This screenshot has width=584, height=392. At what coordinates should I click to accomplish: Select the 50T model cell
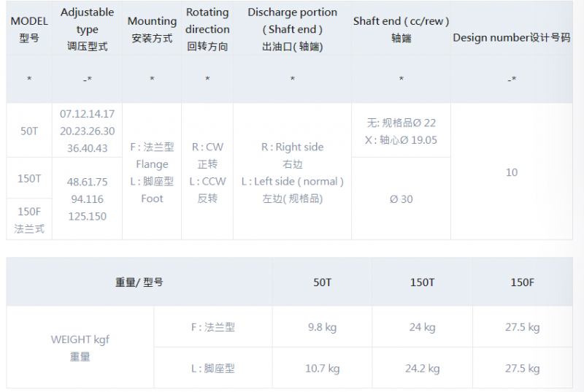coord(29,131)
